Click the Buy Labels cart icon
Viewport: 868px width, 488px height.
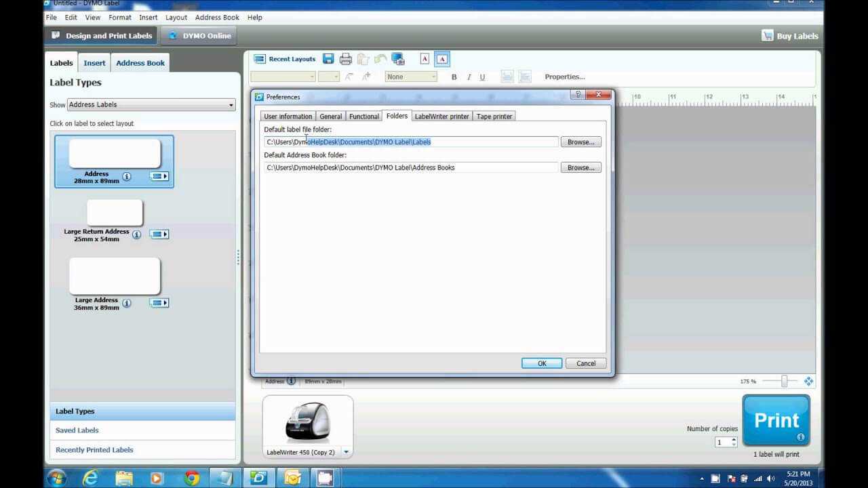(767, 36)
